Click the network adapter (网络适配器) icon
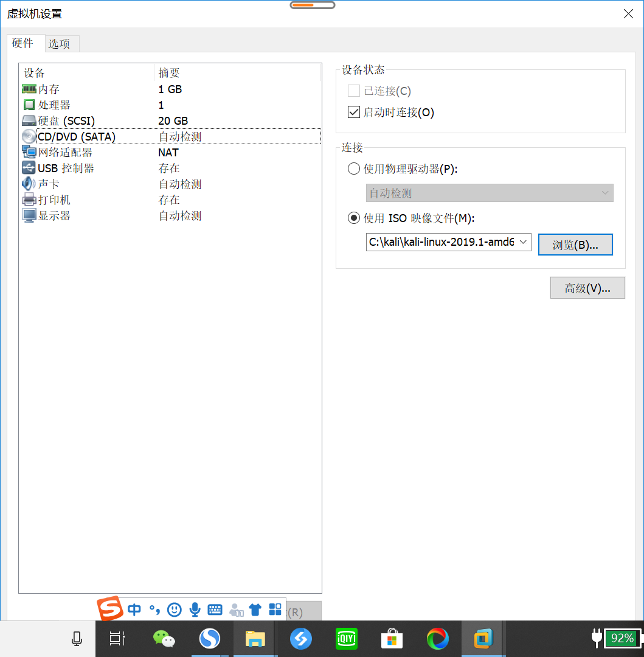Viewport: 644px width, 657px height. coord(29,152)
